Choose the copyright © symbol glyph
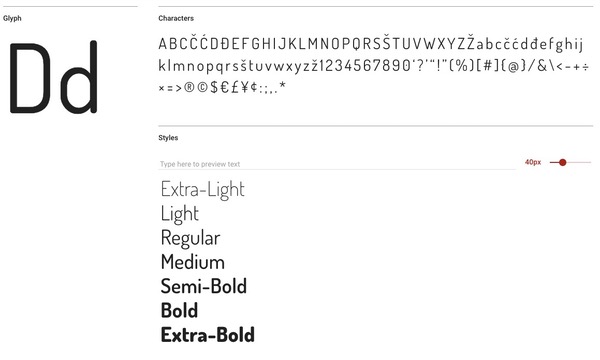The height and width of the screenshot is (360, 600). coord(202,88)
